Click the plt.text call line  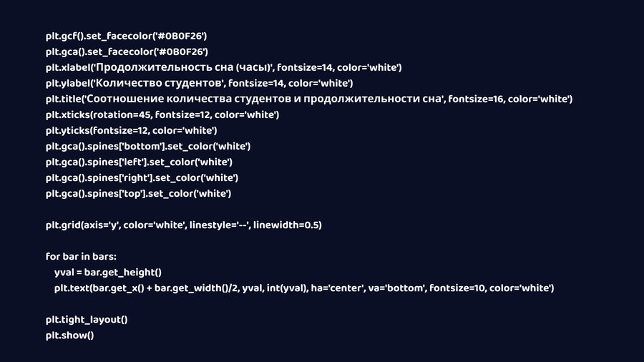click(304, 288)
